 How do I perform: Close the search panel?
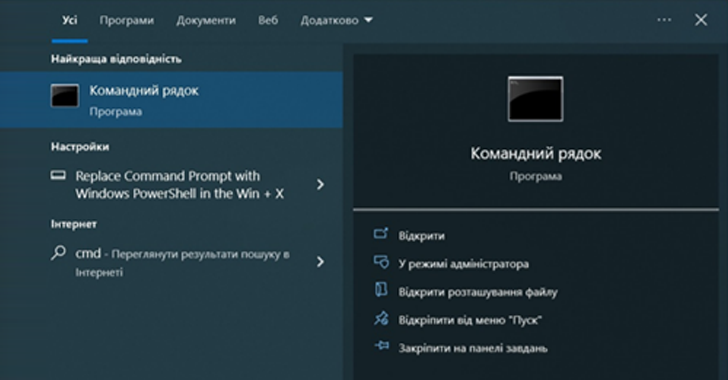701,20
